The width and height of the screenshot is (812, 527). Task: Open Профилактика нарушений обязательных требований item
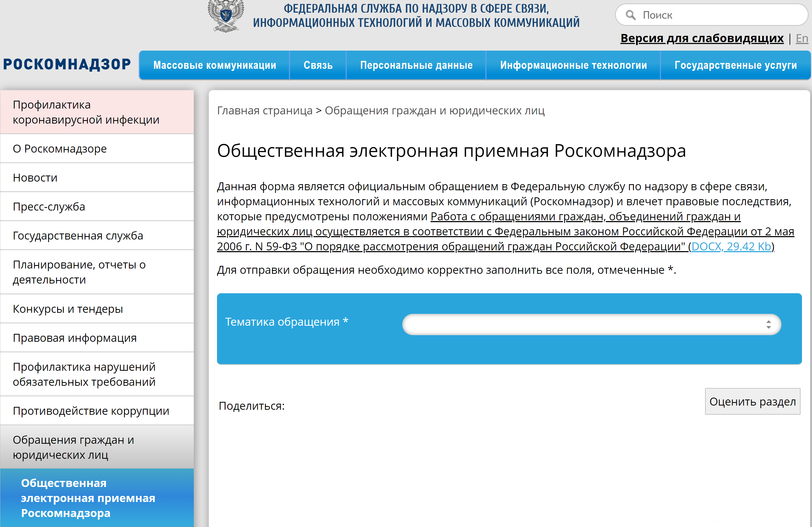(97, 374)
